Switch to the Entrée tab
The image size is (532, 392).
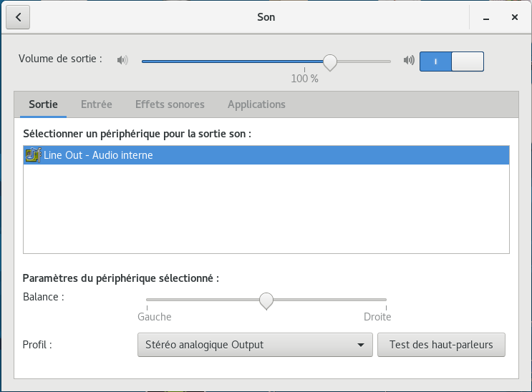coord(97,104)
